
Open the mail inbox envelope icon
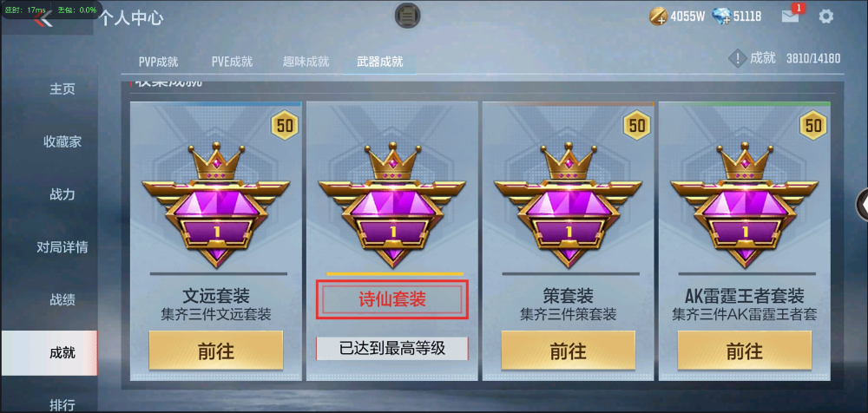click(790, 16)
